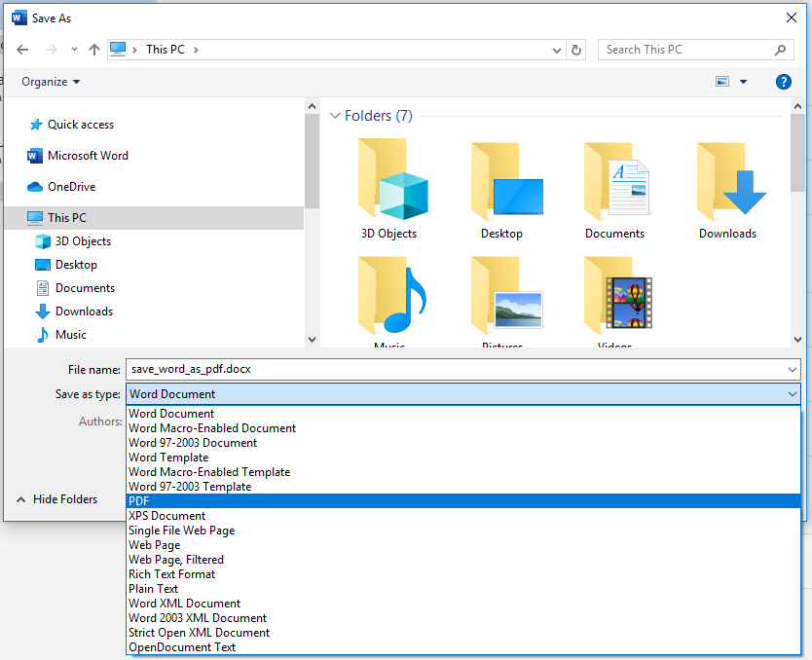Expand the address bar history dropdown

tap(557, 51)
